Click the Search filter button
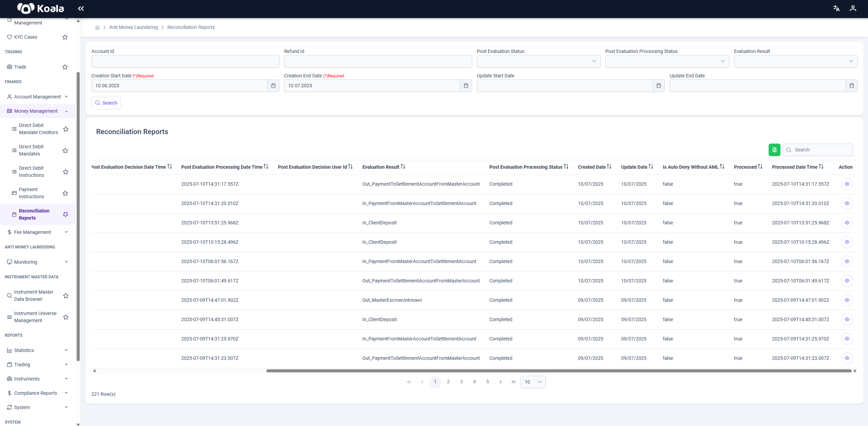The image size is (868, 426). 106,103
